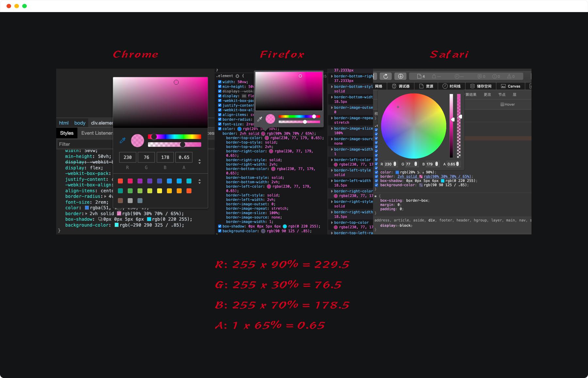The image size is (588, 378).
Task: Click the element picker icon beside .element in Firefox
Action: pyautogui.click(x=237, y=76)
